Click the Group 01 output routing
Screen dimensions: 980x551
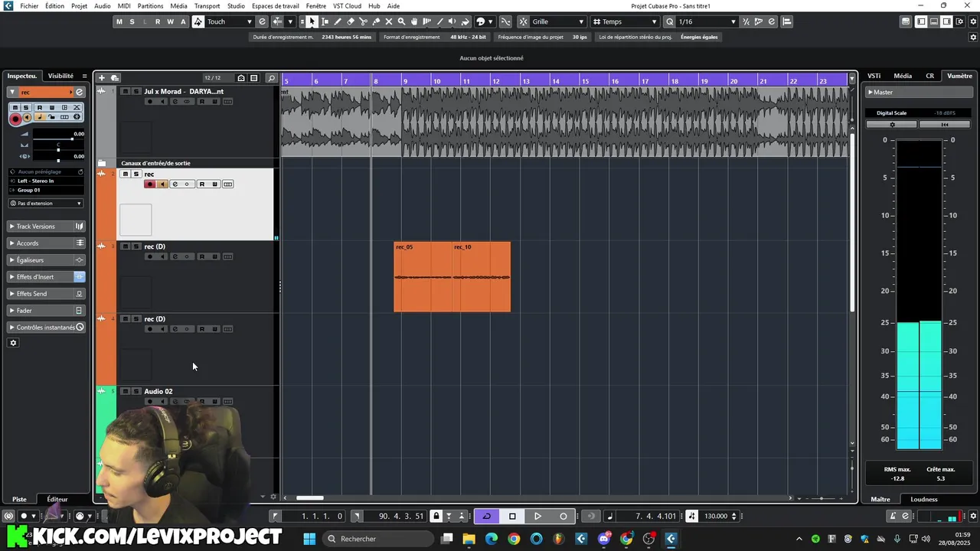click(x=46, y=190)
